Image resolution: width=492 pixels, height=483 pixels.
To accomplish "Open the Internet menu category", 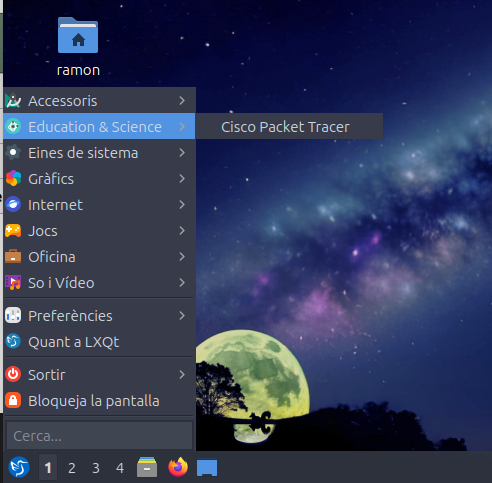I will (x=99, y=205).
